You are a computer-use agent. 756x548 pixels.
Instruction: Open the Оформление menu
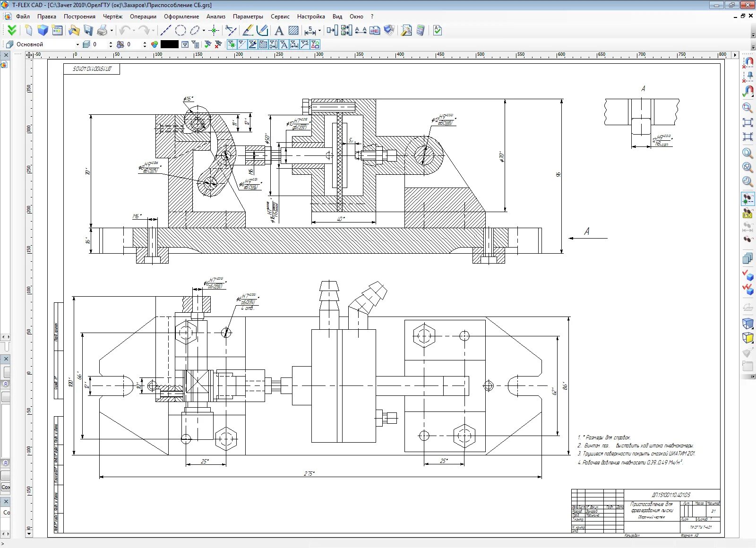[181, 17]
